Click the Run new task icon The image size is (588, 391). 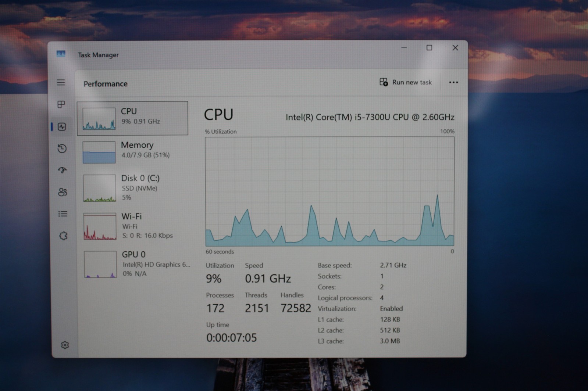pos(384,82)
